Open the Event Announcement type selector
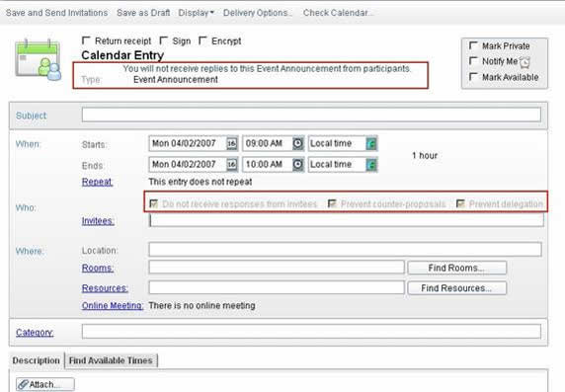This screenshot has width=565, height=392. click(x=176, y=80)
